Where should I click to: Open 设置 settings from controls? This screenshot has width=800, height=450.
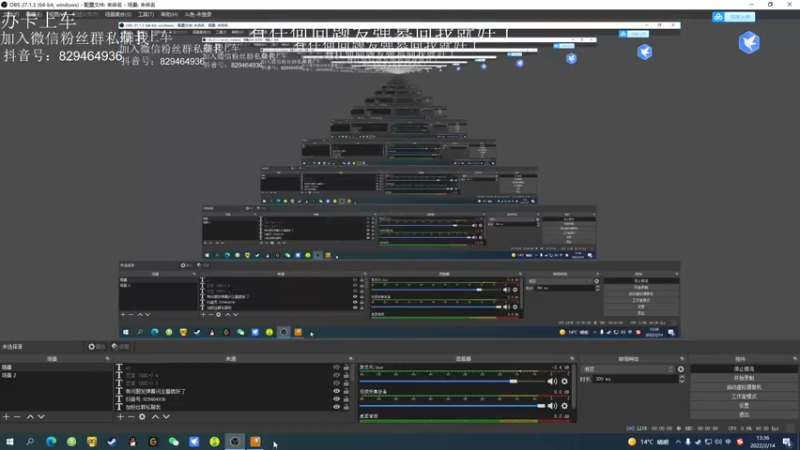click(x=744, y=406)
